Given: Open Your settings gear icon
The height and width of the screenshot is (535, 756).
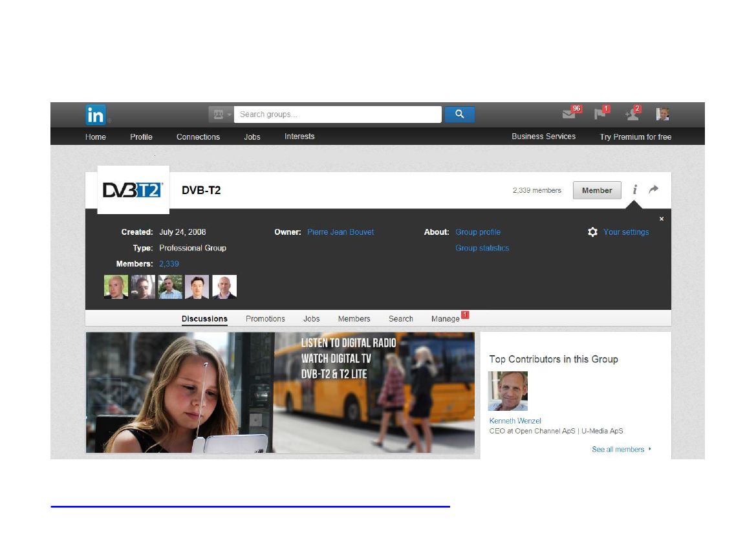Looking at the screenshot, I should tap(592, 232).
